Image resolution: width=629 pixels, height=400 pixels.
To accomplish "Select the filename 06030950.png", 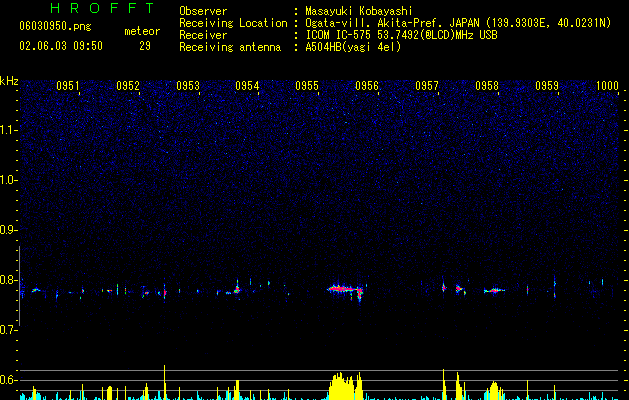I will 55,26.
